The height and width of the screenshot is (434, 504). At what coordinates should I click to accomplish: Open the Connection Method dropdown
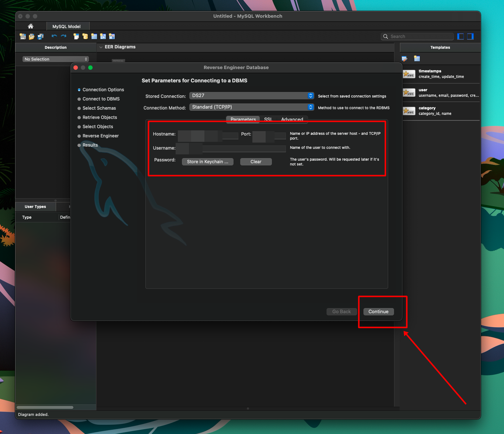click(x=252, y=107)
